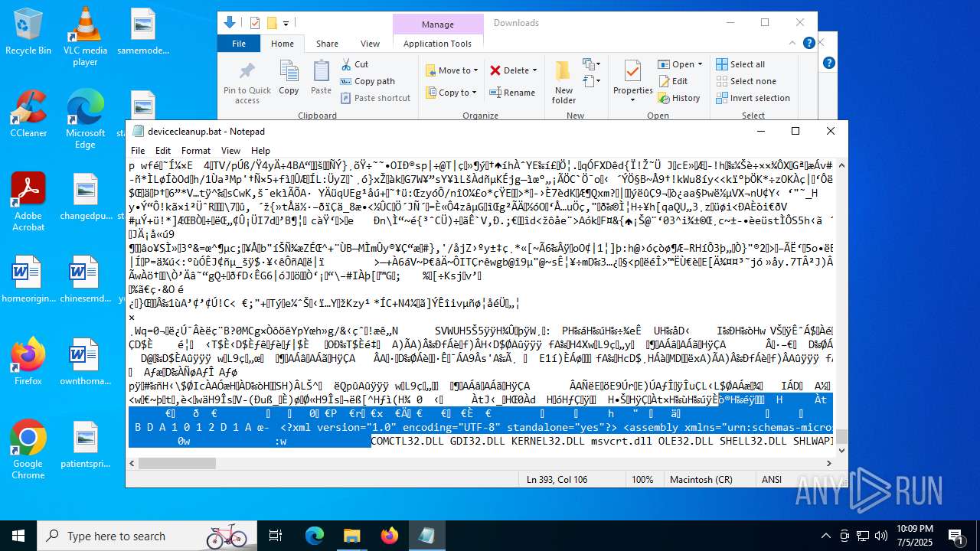Rename the selected item in Explorer
The width and height of the screenshot is (980, 551).
512,93
